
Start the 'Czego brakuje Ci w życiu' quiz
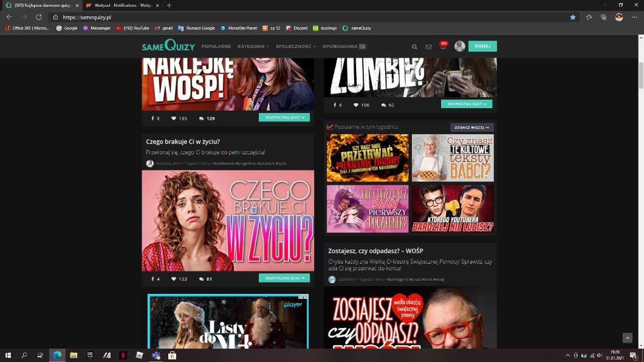point(284,278)
